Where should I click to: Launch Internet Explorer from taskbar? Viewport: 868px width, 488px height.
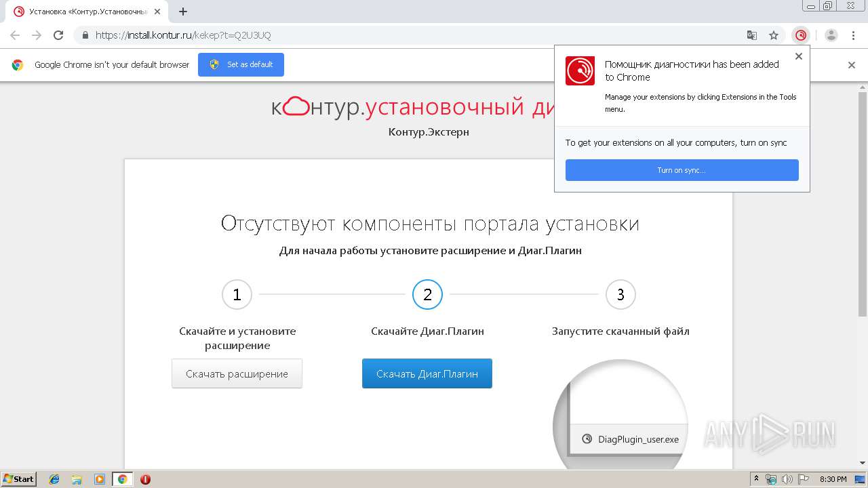[x=54, y=479]
